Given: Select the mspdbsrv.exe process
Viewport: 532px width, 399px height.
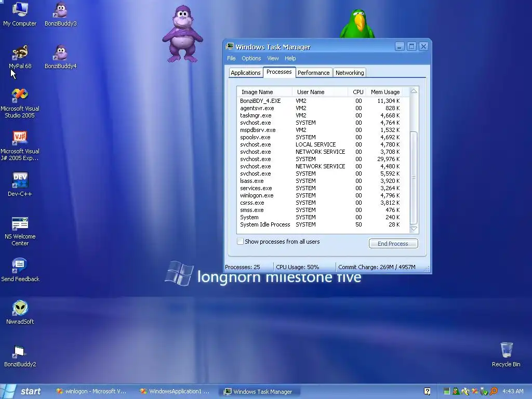Looking at the screenshot, I should [x=323, y=130].
